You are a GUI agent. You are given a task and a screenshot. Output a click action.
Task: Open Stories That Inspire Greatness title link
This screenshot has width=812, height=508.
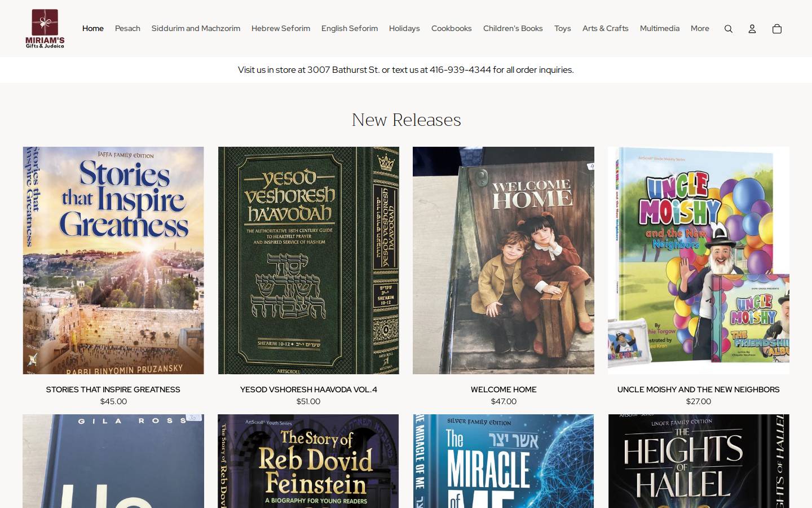point(113,389)
